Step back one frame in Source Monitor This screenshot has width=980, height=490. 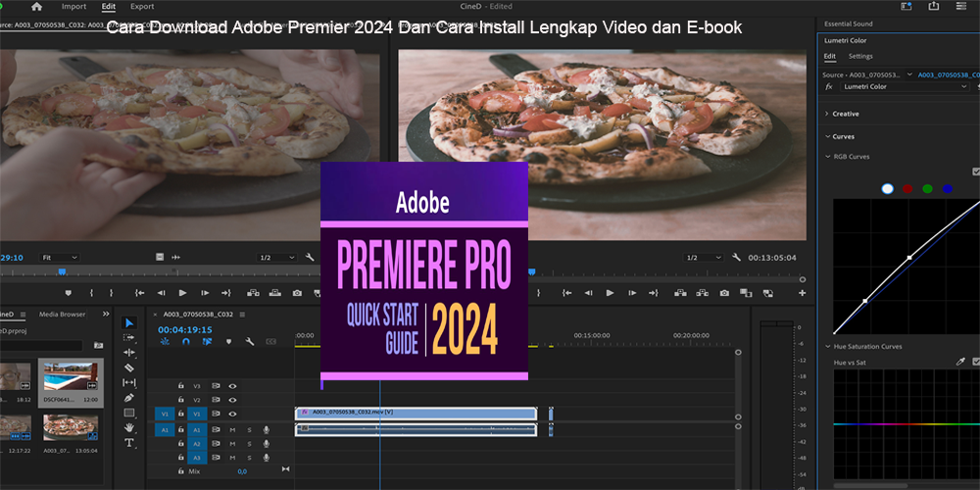162,292
